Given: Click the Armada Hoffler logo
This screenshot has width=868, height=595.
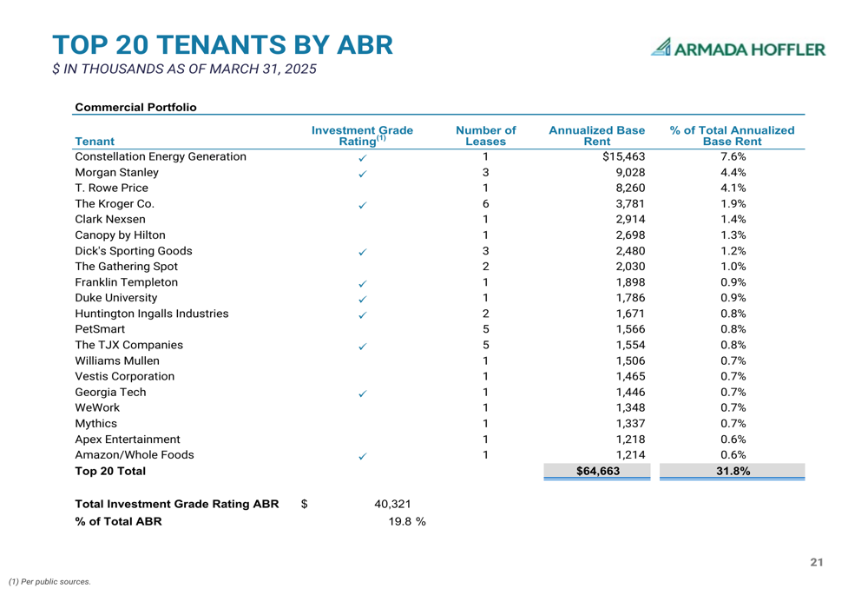Looking at the screenshot, I should (739, 48).
